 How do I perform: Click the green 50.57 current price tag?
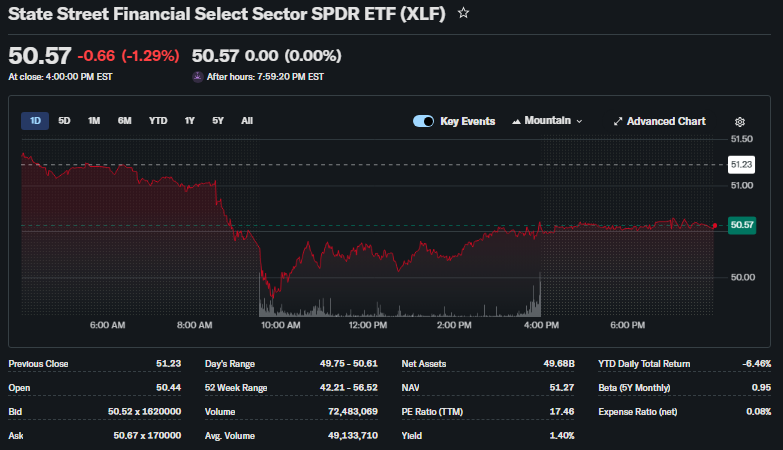click(742, 225)
